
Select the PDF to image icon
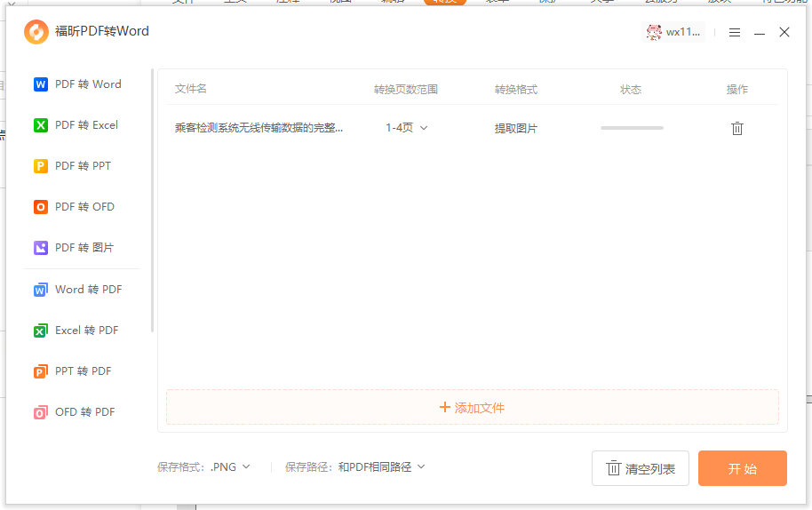[x=40, y=248]
